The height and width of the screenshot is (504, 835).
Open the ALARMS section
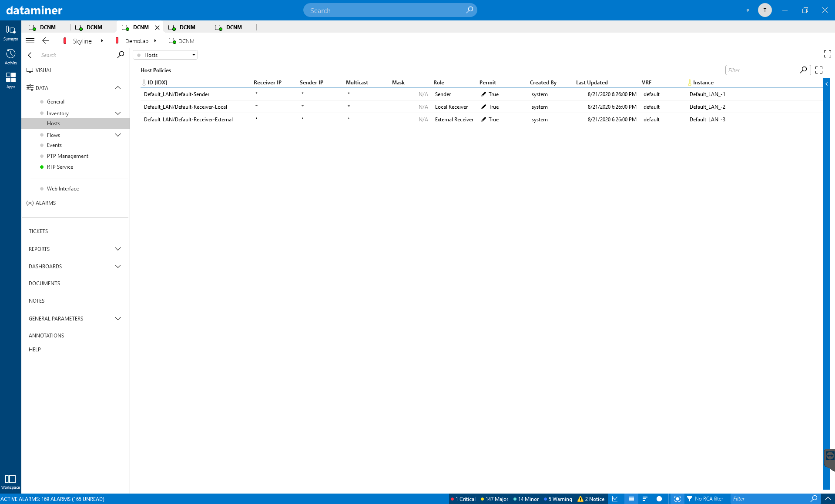click(x=45, y=203)
